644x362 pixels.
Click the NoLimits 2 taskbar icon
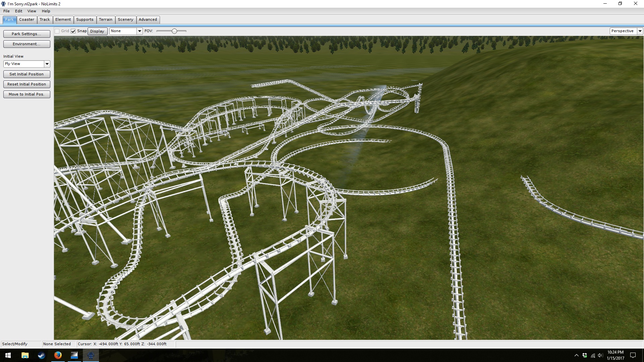[91, 355]
